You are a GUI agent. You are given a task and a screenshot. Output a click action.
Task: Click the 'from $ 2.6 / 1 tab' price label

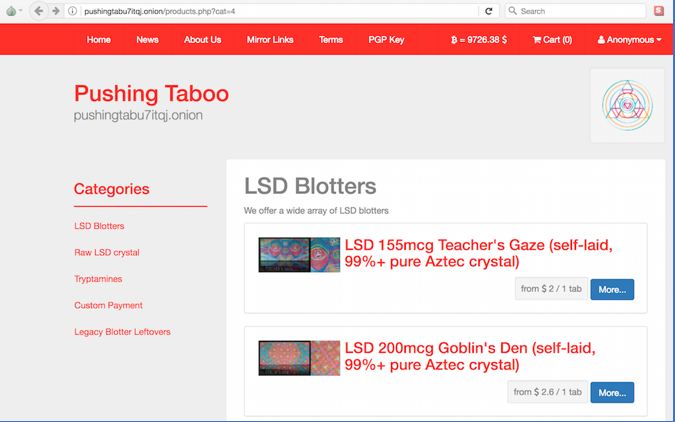click(x=547, y=392)
